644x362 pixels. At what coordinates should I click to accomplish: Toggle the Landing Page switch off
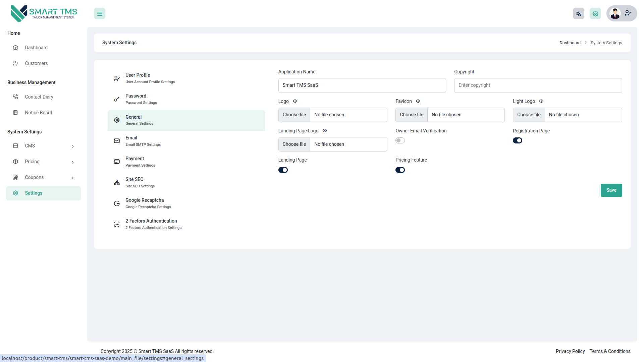tap(283, 170)
